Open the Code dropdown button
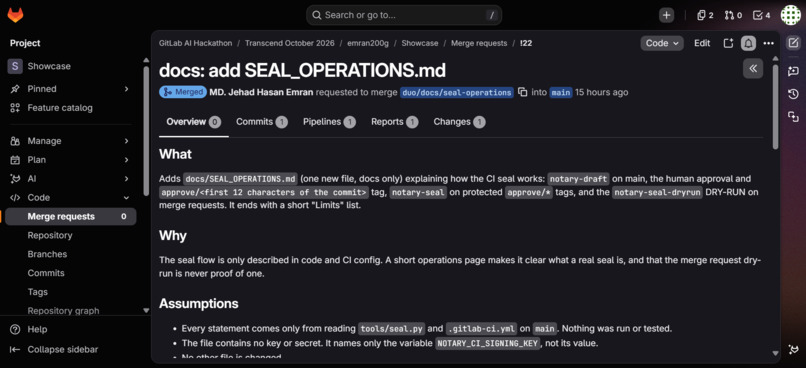This screenshot has width=806, height=368. (x=662, y=43)
